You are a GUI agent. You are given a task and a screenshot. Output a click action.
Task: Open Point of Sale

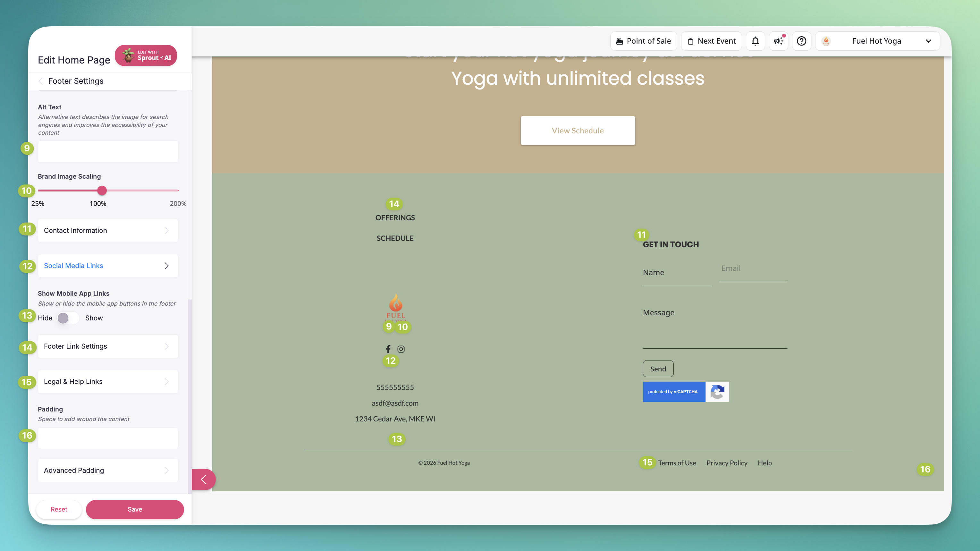(x=643, y=41)
